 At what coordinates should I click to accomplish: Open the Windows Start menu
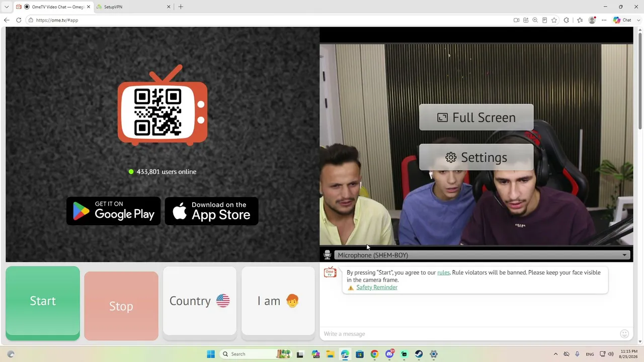(211, 354)
